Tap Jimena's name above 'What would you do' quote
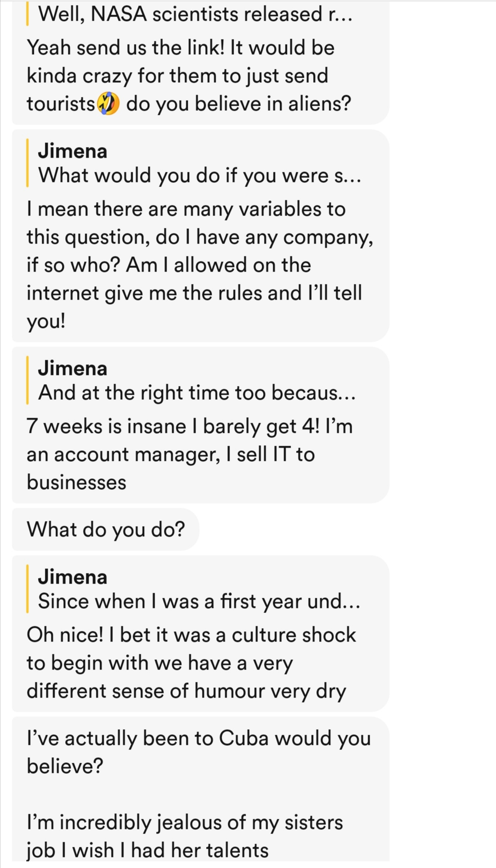Screen dimensions: 496x868 pos(73,151)
